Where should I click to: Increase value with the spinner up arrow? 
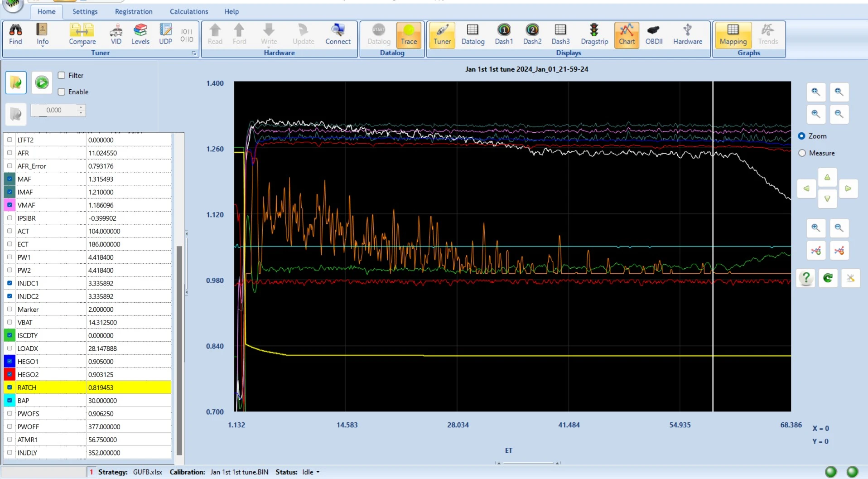coord(81,107)
